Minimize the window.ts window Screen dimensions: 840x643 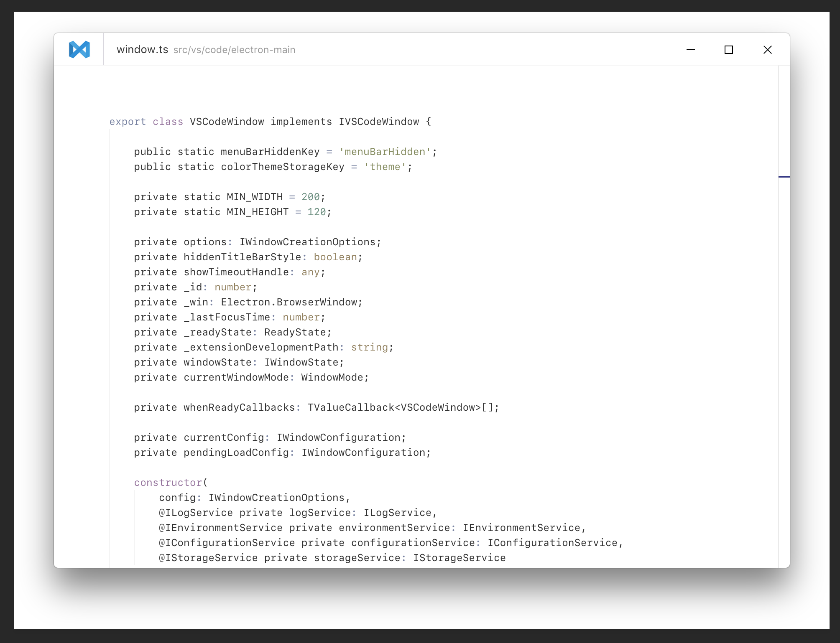pyautogui.click(x=691, y=50)
